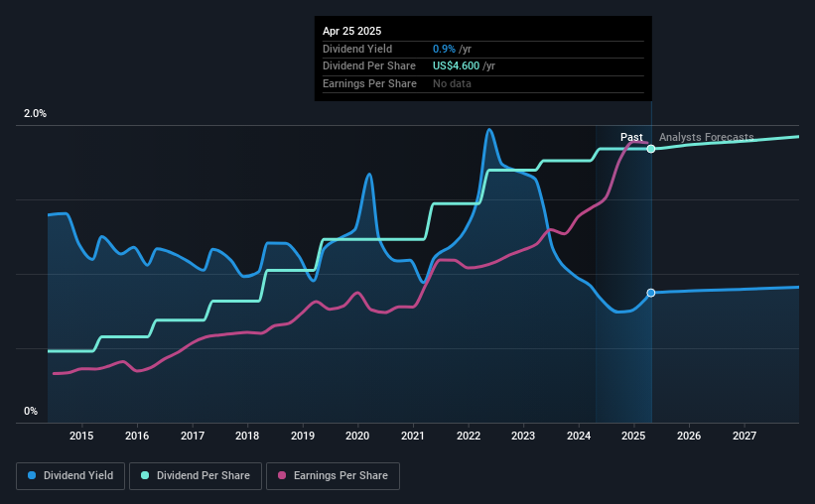Click the teal Dividend Per Share legend dot
The width and height of the screenshot is (815, 504).
(145, 475)
